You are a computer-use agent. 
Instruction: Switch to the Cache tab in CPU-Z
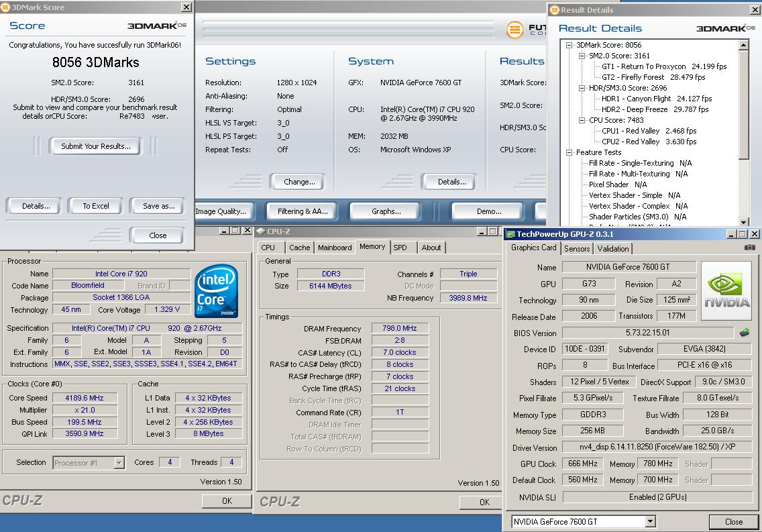299,248
